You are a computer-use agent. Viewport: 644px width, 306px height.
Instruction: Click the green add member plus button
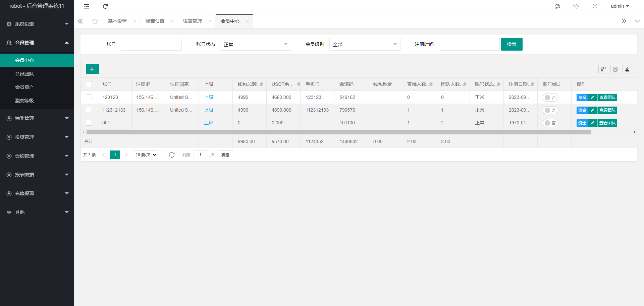[92, 69]
